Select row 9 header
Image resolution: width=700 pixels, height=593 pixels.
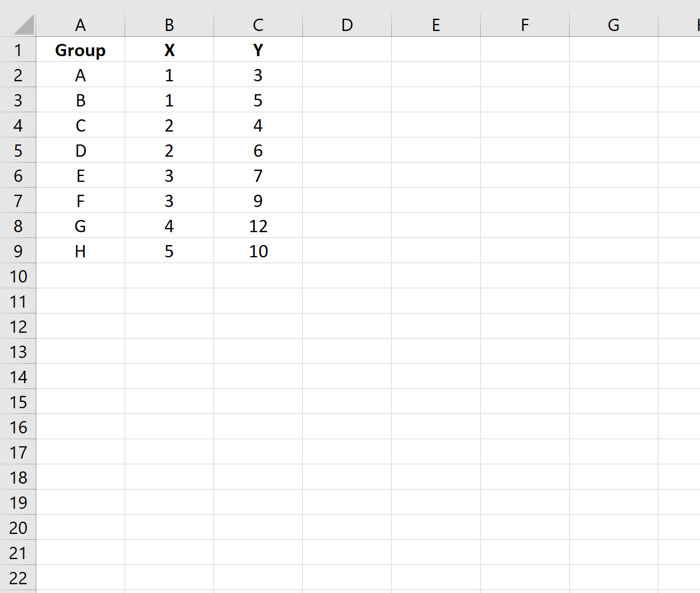click(x=18, y=250)
